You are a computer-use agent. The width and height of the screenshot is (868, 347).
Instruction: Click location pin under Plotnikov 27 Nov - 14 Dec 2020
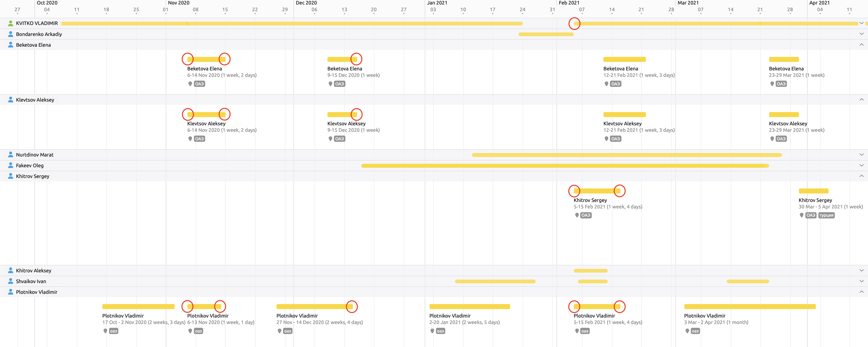point(279,331)
